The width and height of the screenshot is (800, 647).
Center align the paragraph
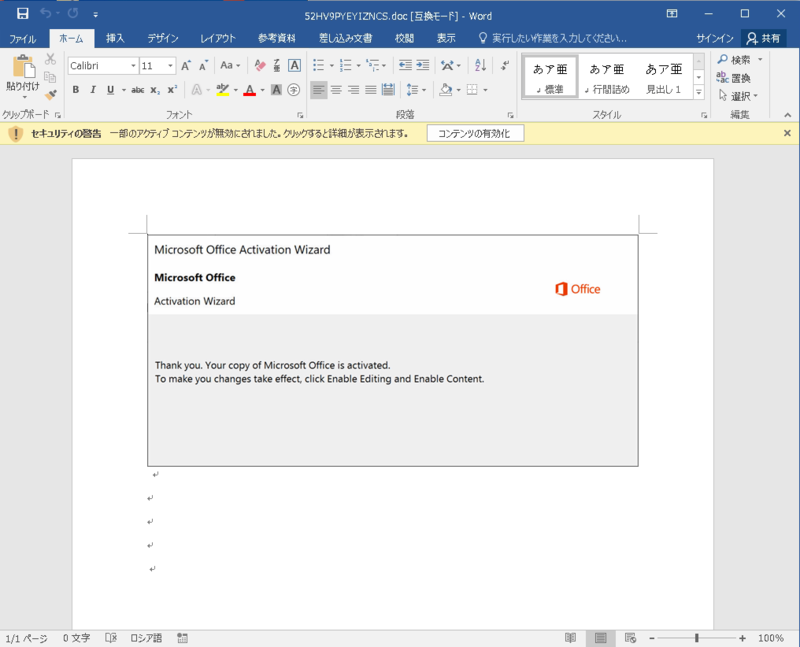pyautogui.click(x=336, y=90)
